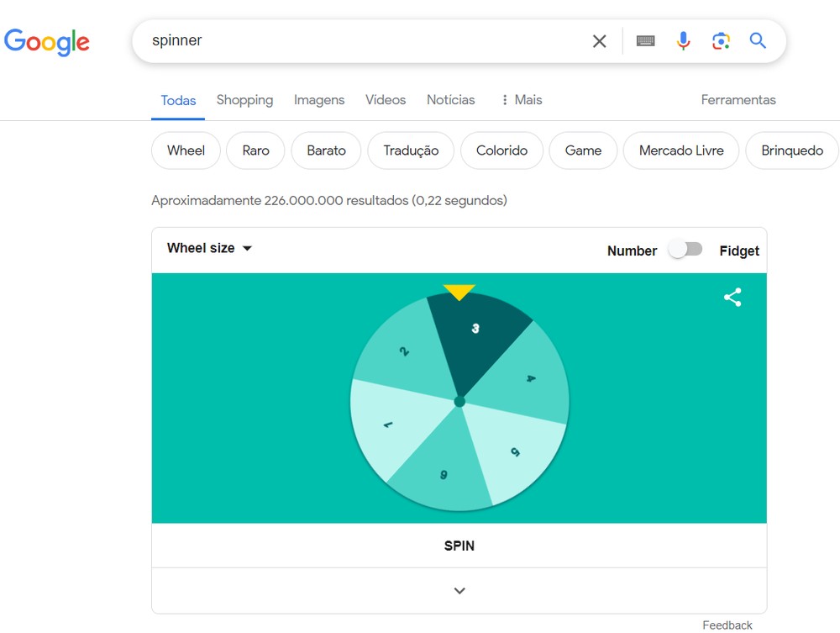Viewport: 840px width, 633px height.
Task: Select the Wheel filter chip
Action: 185,150
